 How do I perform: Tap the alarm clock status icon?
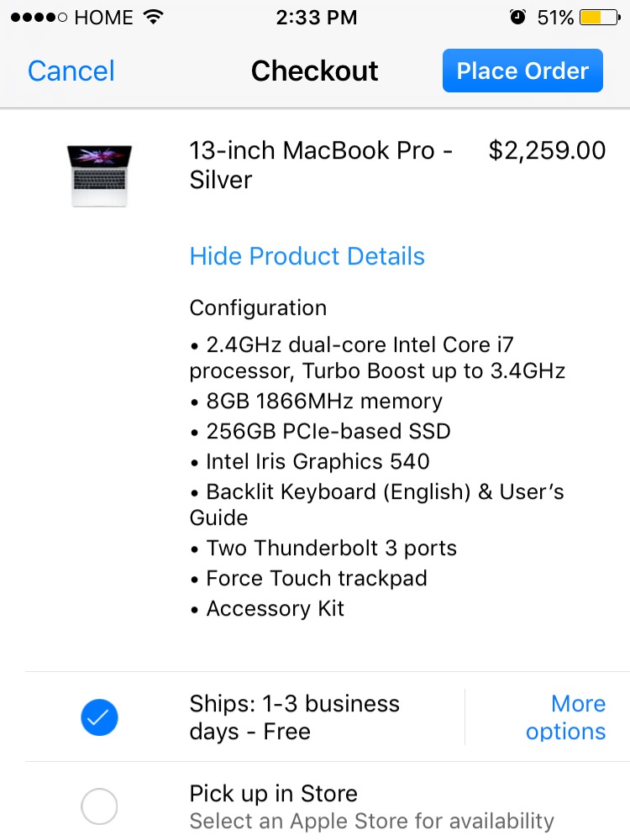pos(517,17)
